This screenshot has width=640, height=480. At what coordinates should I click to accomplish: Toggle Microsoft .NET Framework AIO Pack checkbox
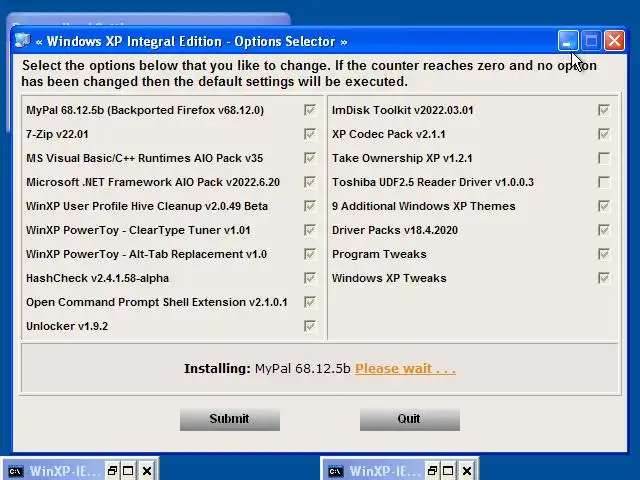coord(309,182)
